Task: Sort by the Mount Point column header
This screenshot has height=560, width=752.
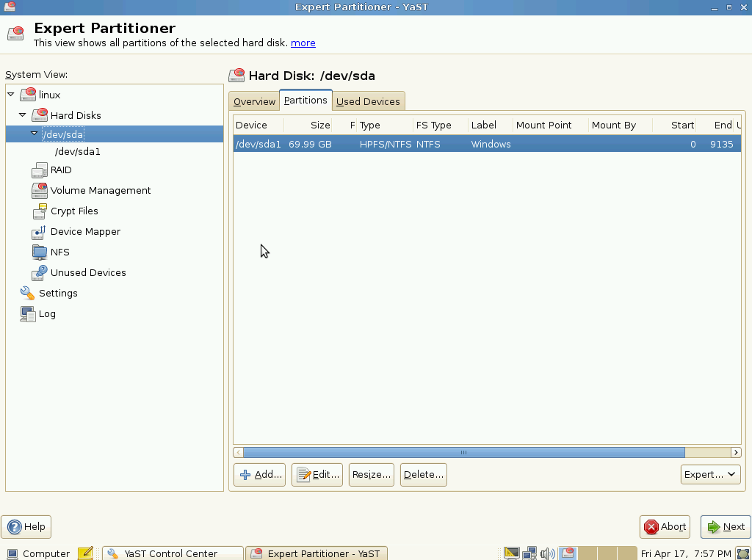Action: click(551, 125)
